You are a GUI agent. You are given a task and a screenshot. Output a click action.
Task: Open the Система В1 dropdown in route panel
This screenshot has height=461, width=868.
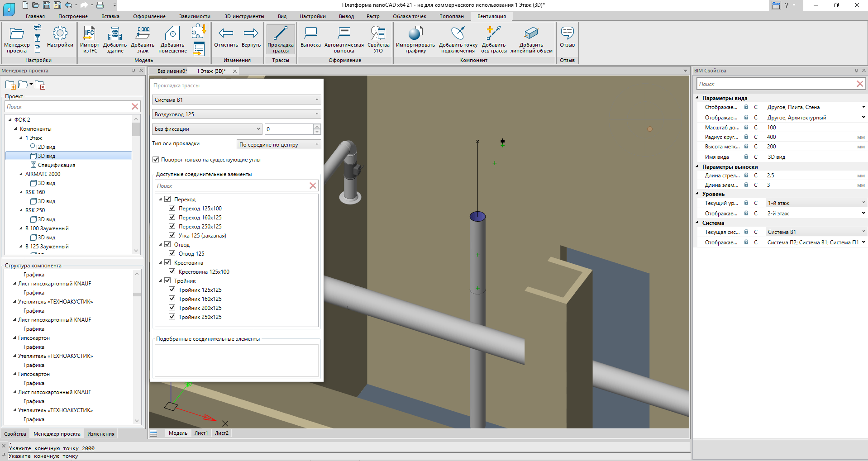pyautogui.click(x=236, y=100)
